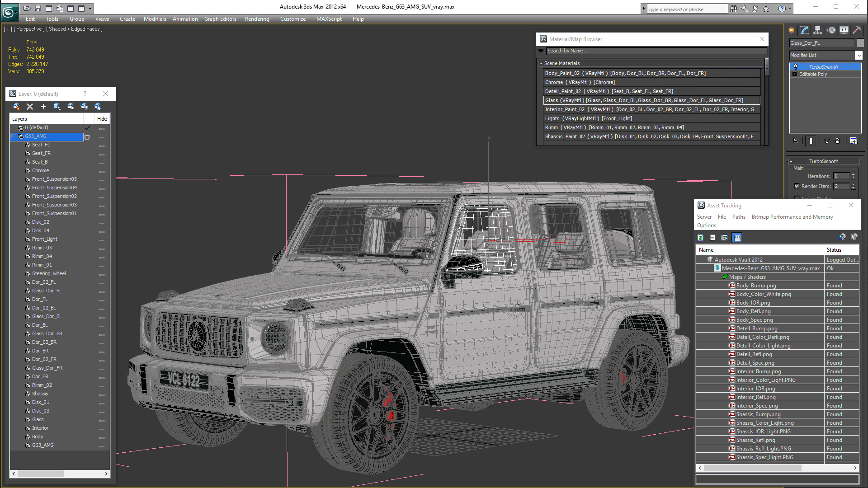Open the Motion command panel tab
This screenshot has width=868, height=488.
831,30
